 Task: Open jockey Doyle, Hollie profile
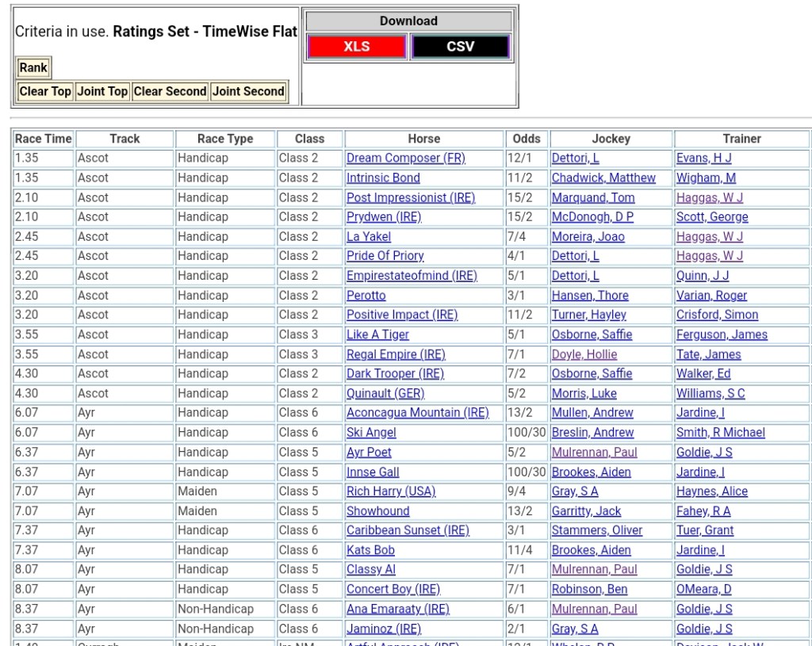click(x=584, y=354)
